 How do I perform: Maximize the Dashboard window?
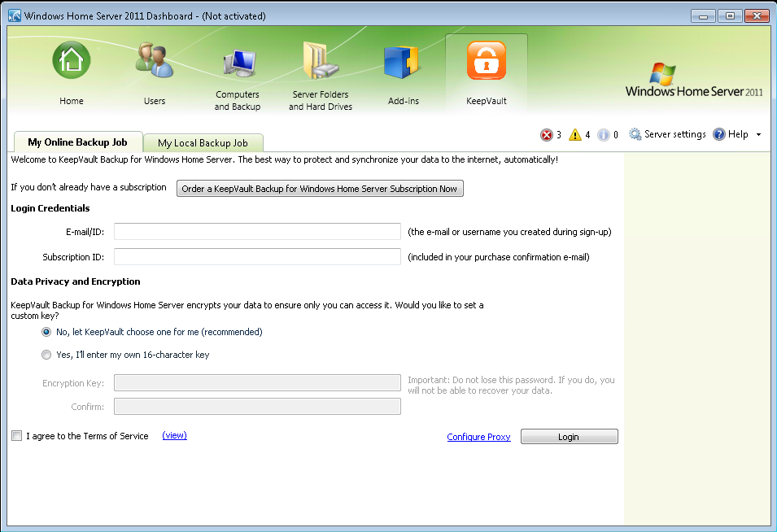pos(730,16)
